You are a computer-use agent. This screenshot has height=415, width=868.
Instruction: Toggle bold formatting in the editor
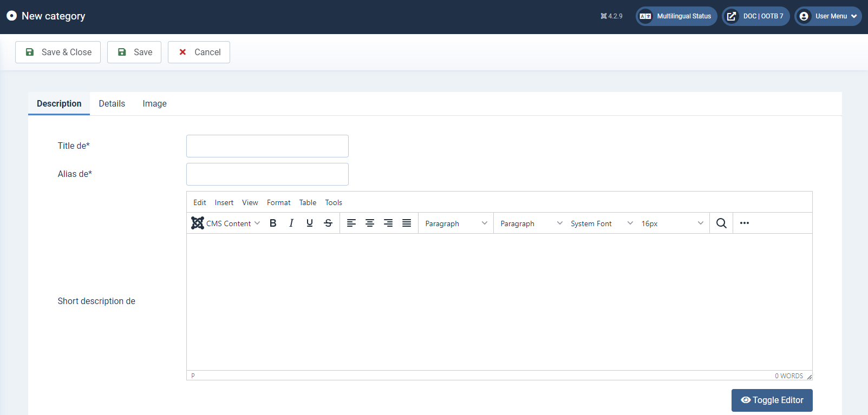pos(273,223)
